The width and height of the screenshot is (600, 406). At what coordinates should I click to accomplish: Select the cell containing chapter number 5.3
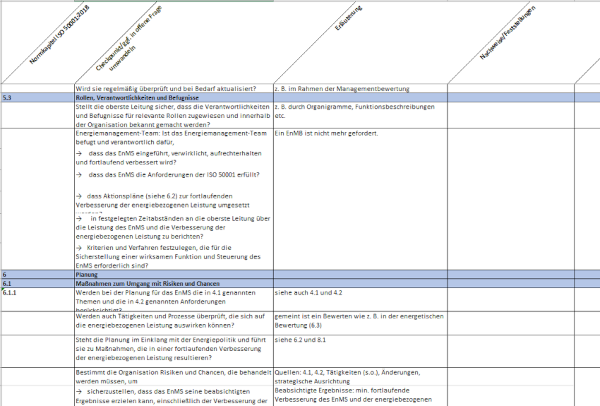tap(36, 99)
